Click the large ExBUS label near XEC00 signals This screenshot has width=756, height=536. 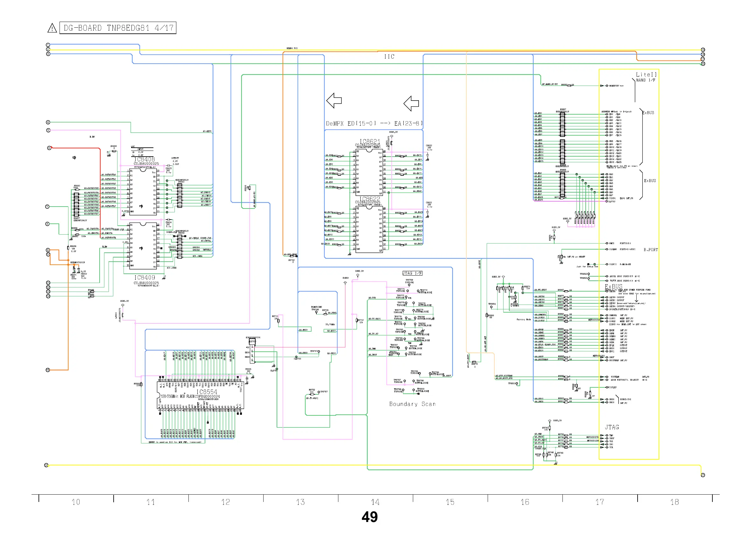[x=613, y=286]
